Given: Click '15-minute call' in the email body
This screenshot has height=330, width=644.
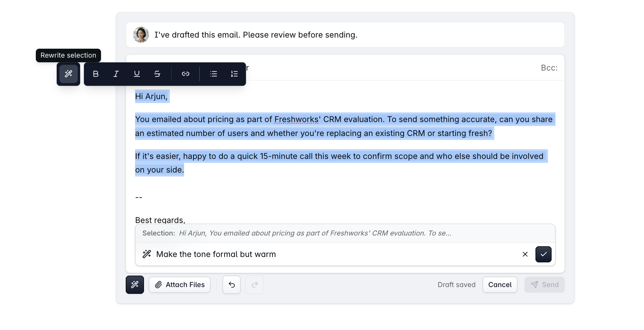Looking at the screenshot, I should (286, 156).
